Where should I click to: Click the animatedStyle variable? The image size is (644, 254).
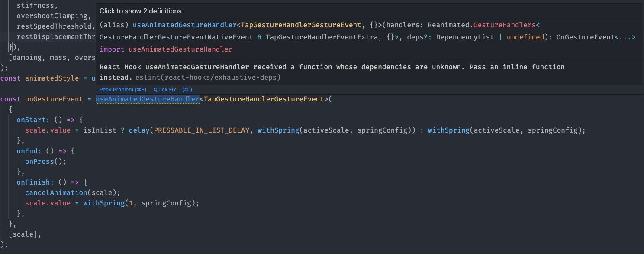52,78
